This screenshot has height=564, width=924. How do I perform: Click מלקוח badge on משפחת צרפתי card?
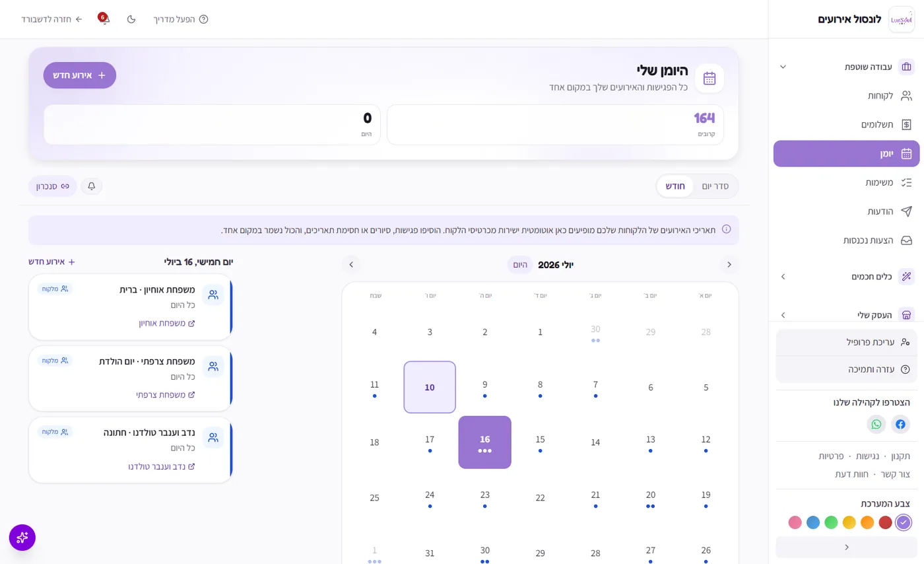point(55,361)
